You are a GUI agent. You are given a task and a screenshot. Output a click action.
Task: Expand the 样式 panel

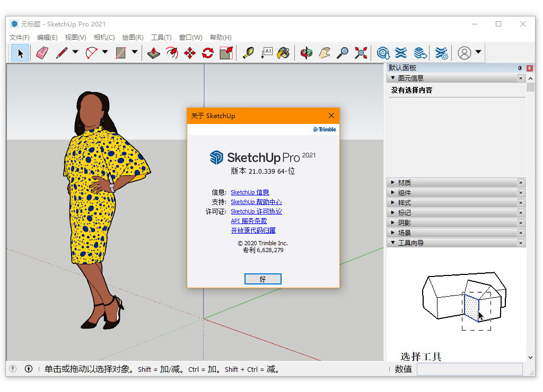coord(393,202)
